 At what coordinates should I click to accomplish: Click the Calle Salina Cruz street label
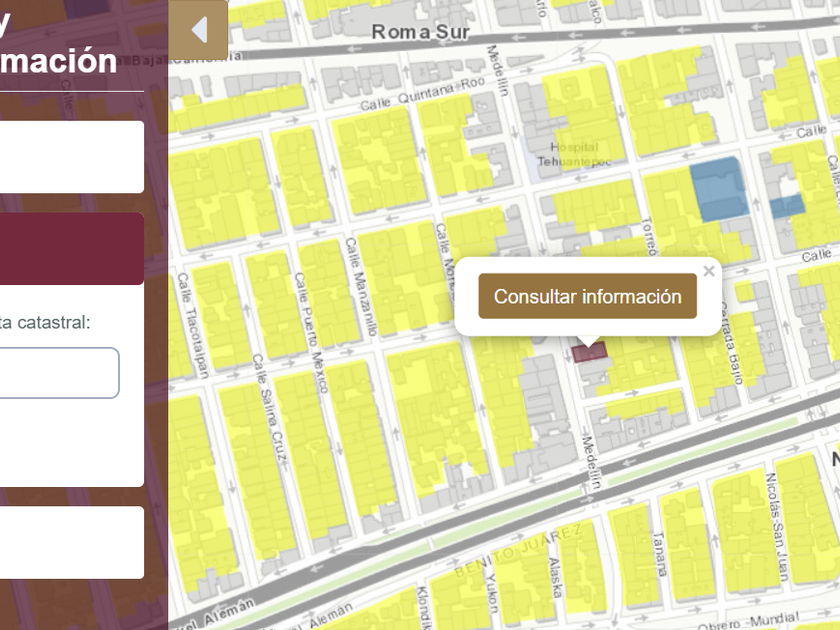(x=270, y=408)
